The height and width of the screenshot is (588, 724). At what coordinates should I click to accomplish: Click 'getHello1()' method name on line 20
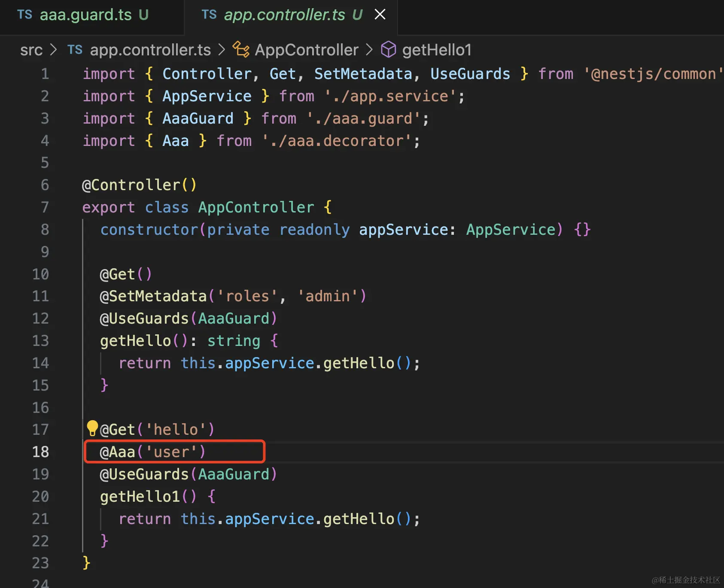148,497
